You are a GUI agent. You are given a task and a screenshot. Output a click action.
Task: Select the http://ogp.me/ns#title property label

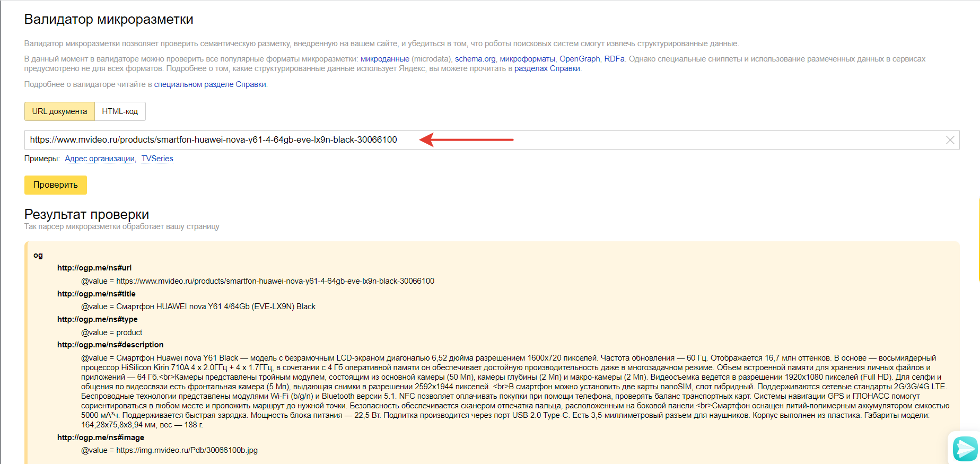point(97,294)
